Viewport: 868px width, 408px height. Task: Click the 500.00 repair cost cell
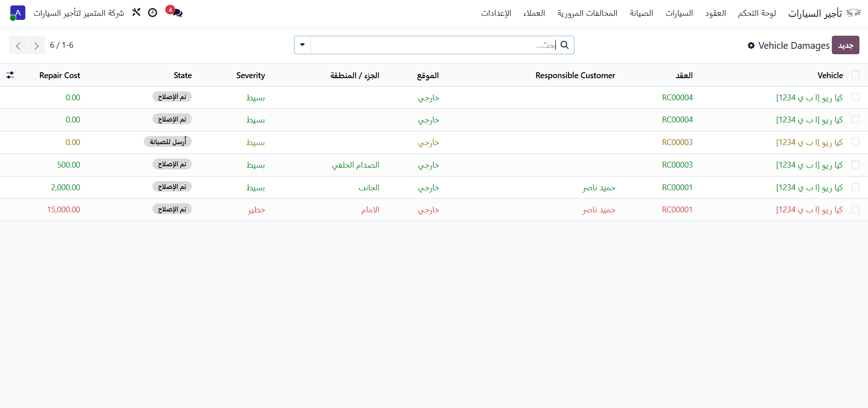tap(68, 165)
